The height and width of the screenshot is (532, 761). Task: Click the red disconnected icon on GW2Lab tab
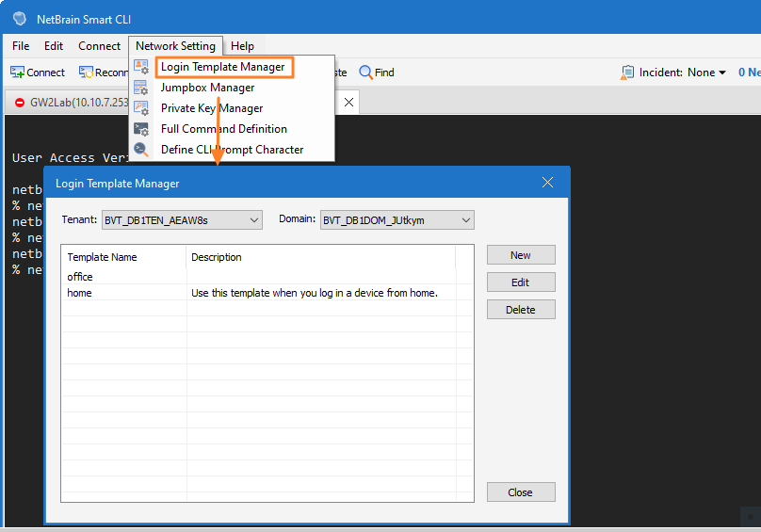point(20,103)
